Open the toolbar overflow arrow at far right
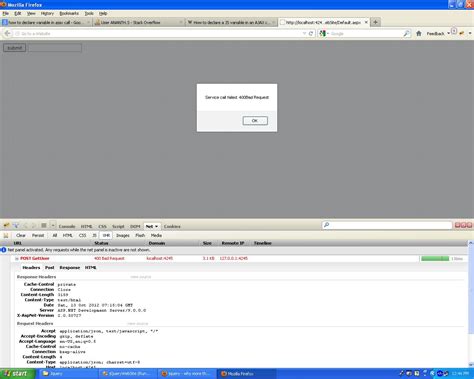Image resolution: width=474 pixels, height=379 pixels. point(470,33)
